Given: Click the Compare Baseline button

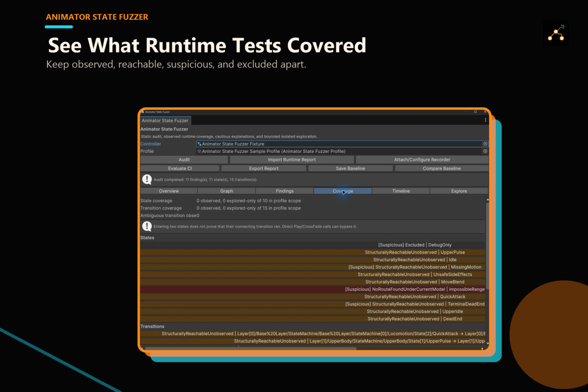Looking at the screenshot, I should pos(441,169).
